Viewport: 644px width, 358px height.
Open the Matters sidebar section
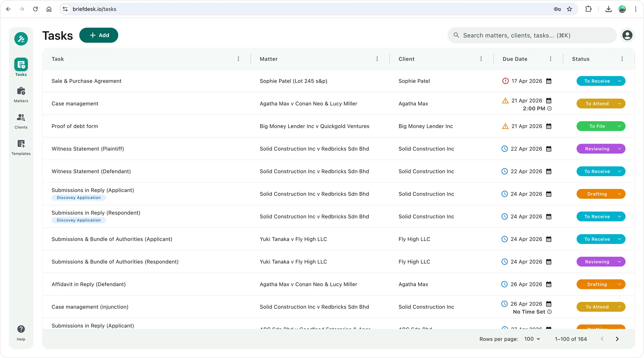pos(21,95)
